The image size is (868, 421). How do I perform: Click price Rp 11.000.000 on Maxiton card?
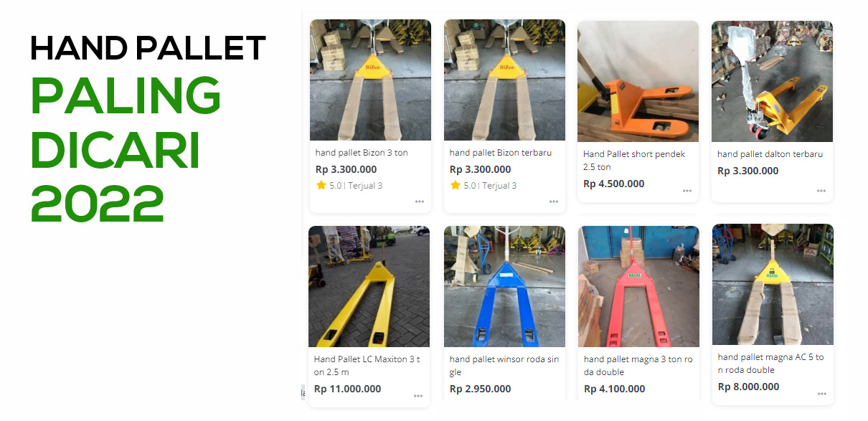347,389
